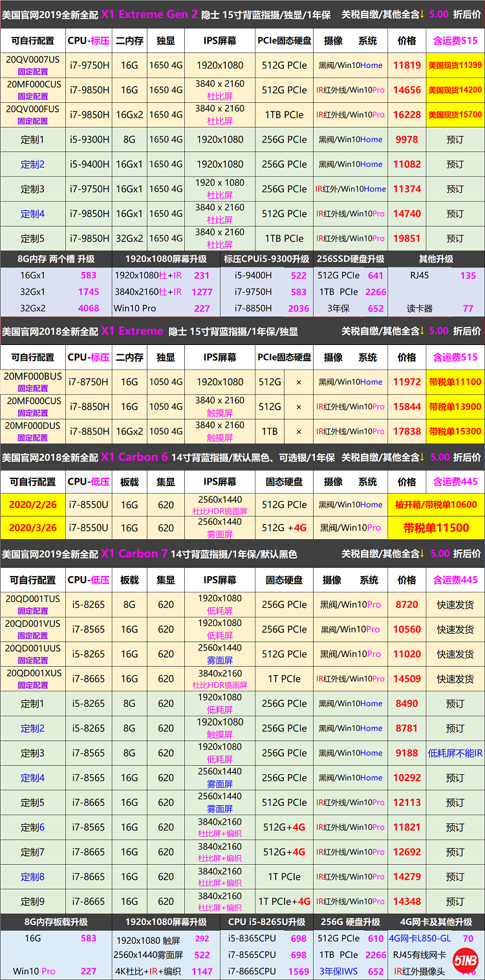Viewport: 485px width, 980px height.
Task: Click the blue 低耗屏不能IR note
Action: click(x=455, y=753)
